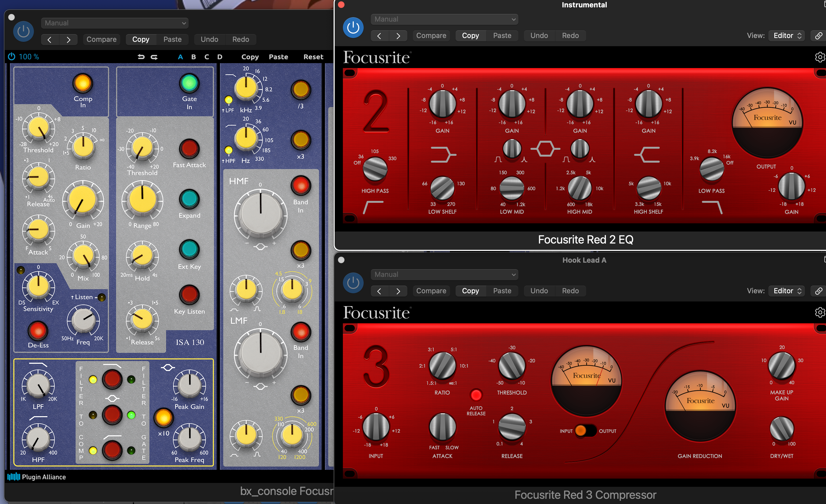Click Paste in Red 3 Compressor header
The height and width of the screenshot is (504, 826).
(x=502, y=291)
